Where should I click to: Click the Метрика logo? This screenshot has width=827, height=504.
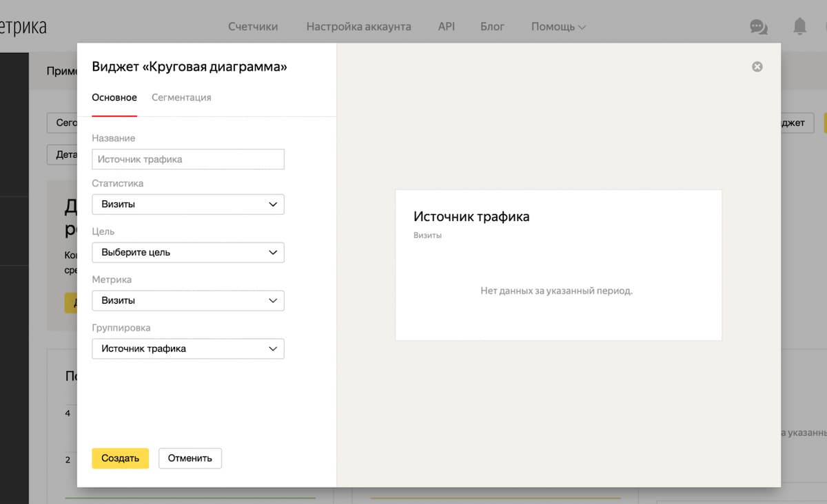(x=23, y=27)
